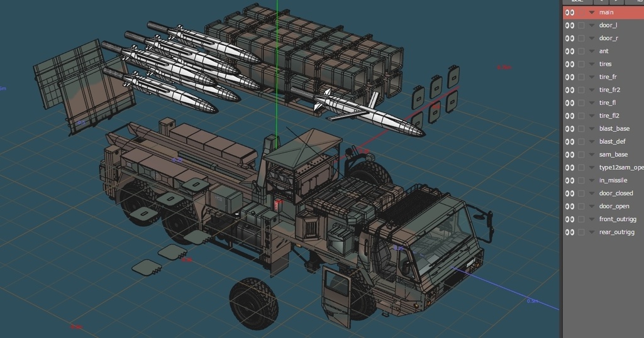Collapse the blast_def triangle arrow
Viewport: 644px width, 338px height.
click(x=592, y=141)
